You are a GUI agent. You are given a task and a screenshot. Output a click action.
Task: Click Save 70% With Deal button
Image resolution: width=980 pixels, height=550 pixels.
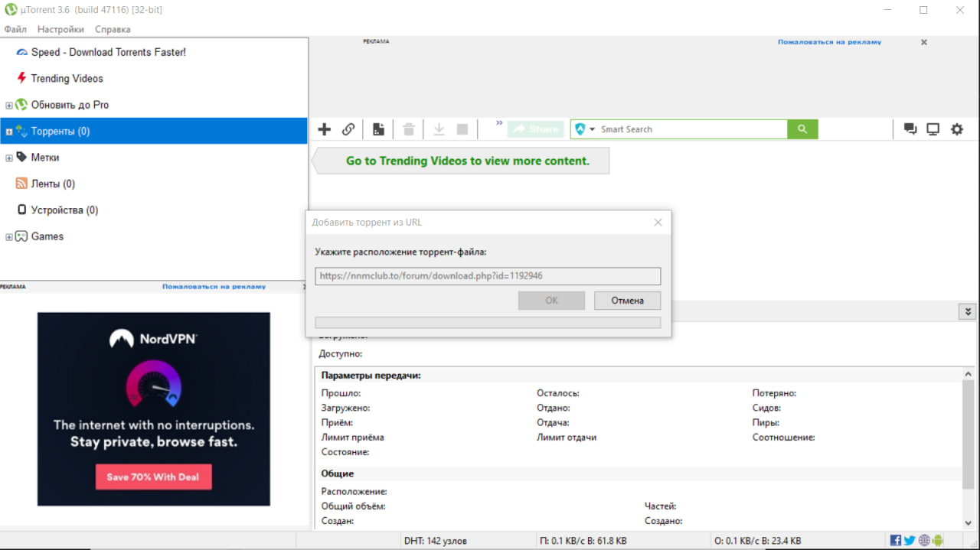click(153, 477)
